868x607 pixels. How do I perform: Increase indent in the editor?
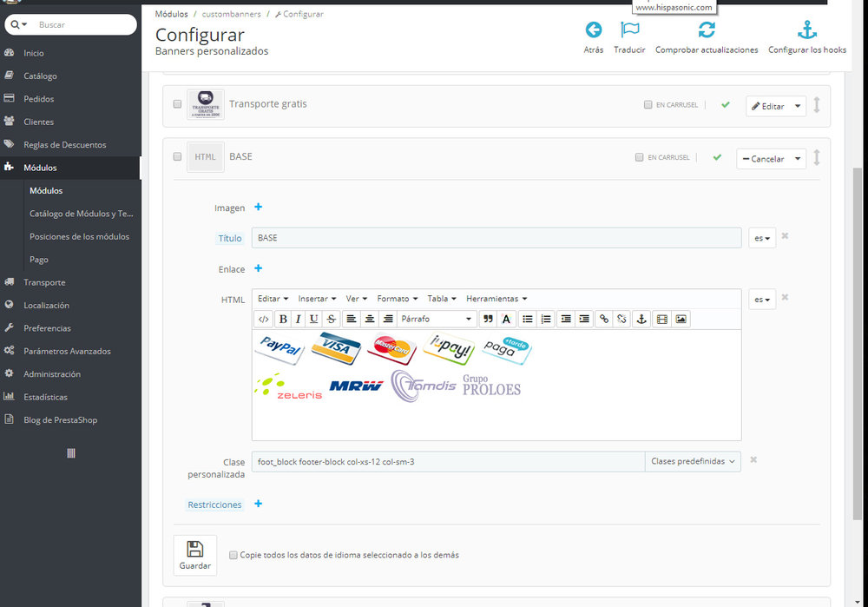click(x=584, y=319)
